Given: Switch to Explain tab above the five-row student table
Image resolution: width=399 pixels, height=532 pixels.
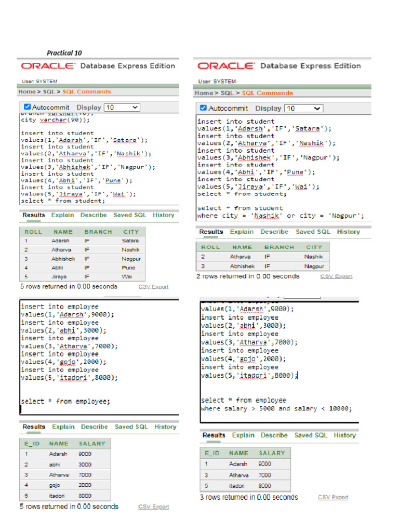Looking at the screenshot, I should pos(62,215).
